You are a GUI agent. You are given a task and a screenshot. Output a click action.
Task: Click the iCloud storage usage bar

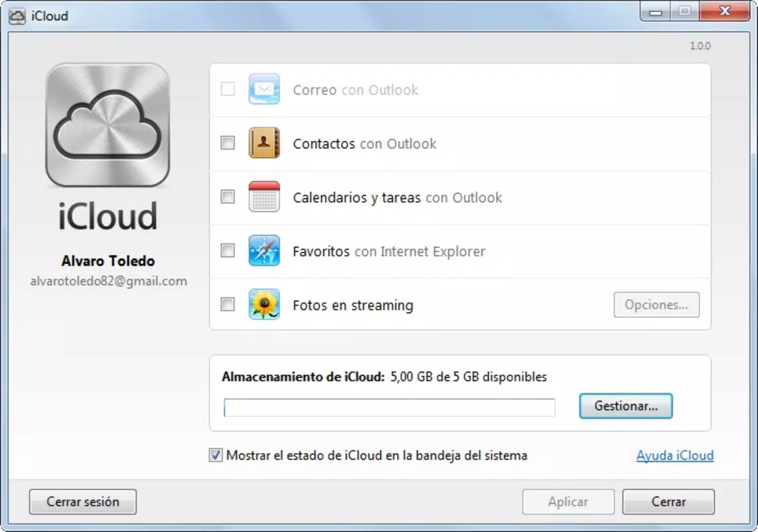(x=389, y=407)
